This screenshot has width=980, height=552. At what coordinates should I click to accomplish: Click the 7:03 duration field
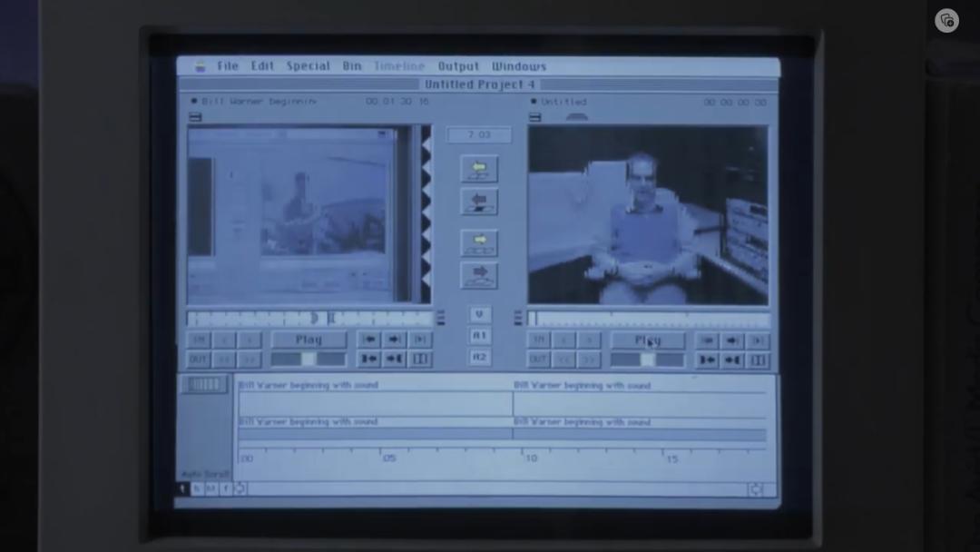tap(479, 134)
